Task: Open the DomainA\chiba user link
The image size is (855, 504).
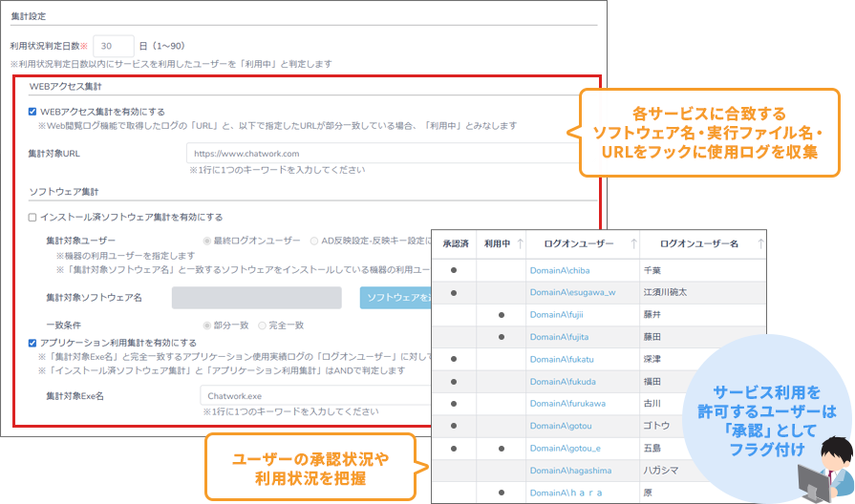Action: pyautogui.click(x=560, y=270)
